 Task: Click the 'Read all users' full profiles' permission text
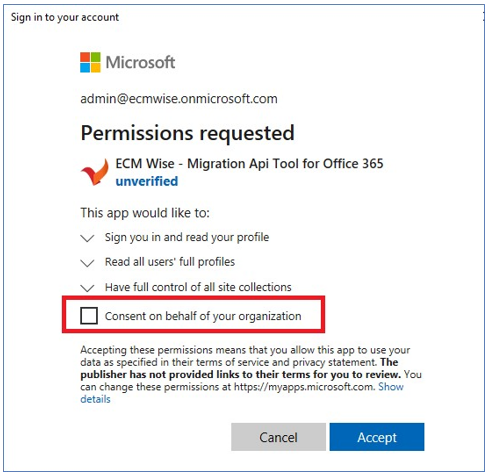[170, 262]
